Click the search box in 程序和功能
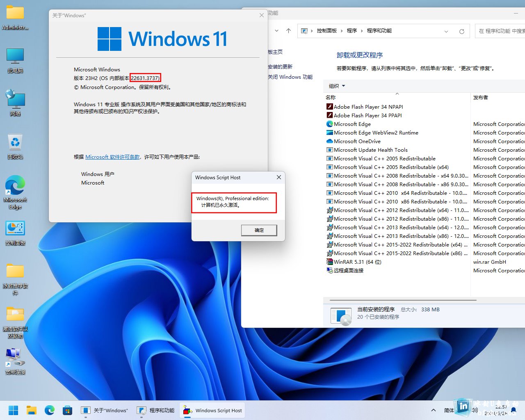Screen dimensions: 525x420 [500, 31]
